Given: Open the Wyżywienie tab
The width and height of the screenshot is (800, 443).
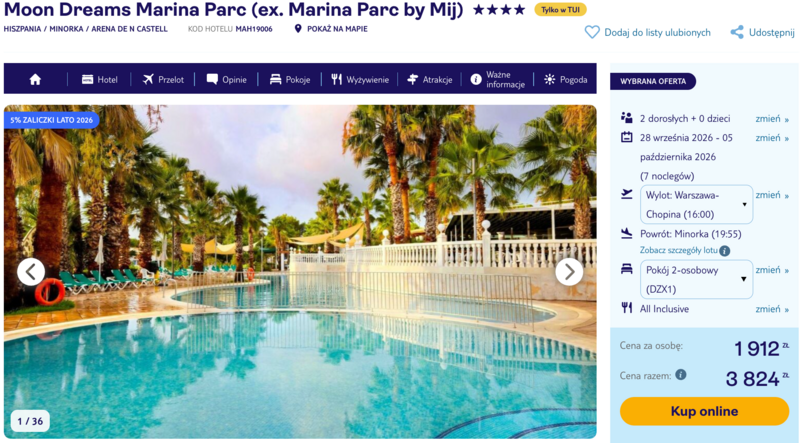Looking at the screenshot, I should (360, 80).
